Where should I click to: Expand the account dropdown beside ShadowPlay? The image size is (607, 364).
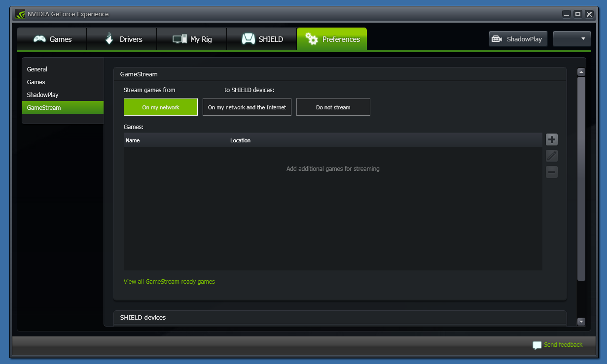click(x=572, y=39)
